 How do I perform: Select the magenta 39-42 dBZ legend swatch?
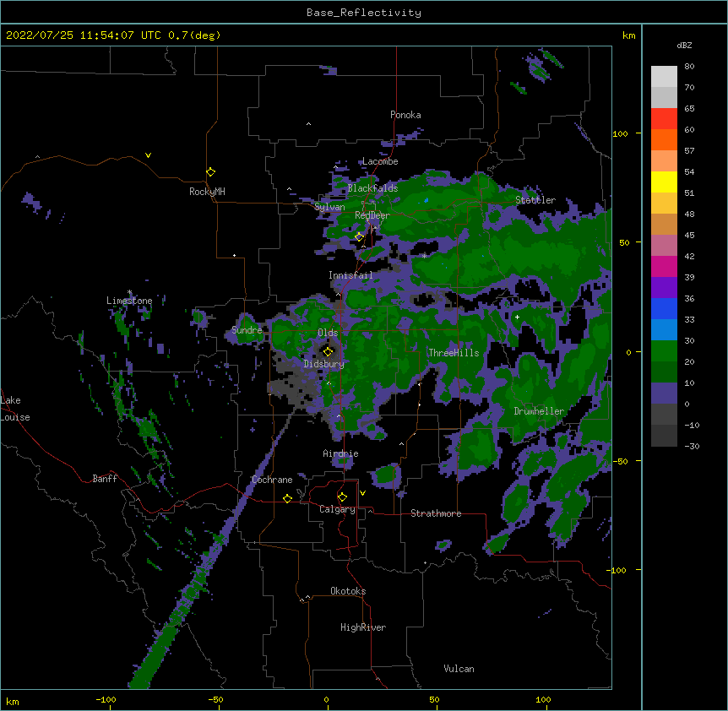[x=664, y=266]
